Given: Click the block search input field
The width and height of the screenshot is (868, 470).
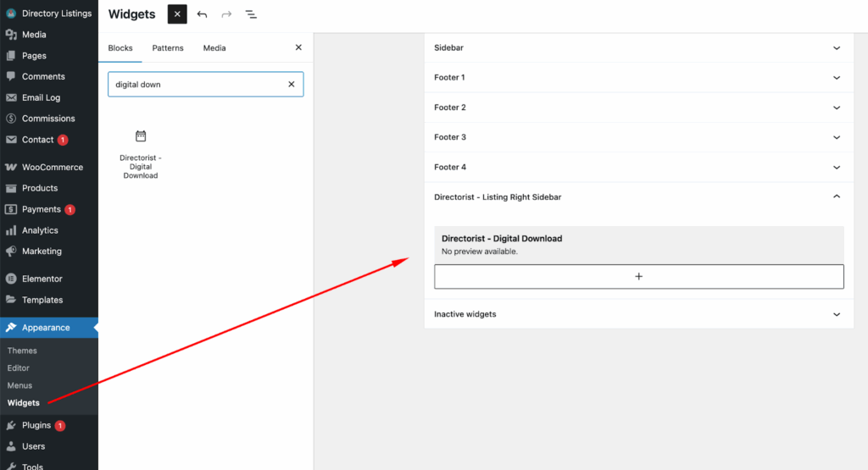Looking at the screenshot, I should pos(195,85).
